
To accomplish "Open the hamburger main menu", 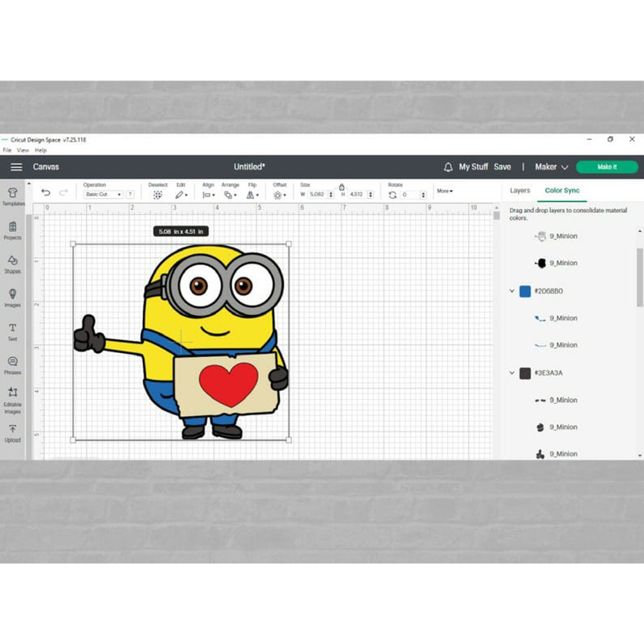I will pyautogui.click(x=16, y=167).
